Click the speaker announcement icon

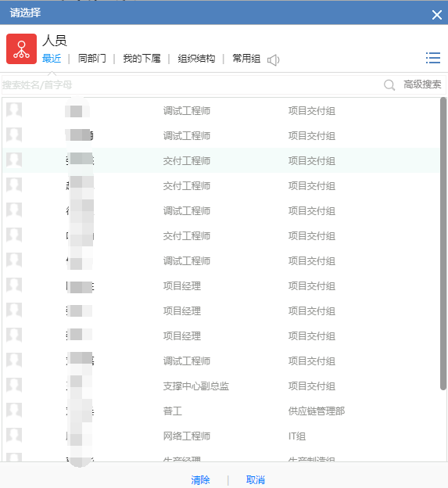click(x=274, y=59)
